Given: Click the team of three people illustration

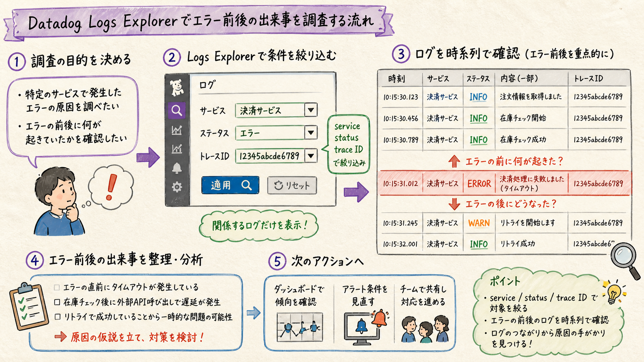Looking at the screenshot, I should (x=425, y=329).
